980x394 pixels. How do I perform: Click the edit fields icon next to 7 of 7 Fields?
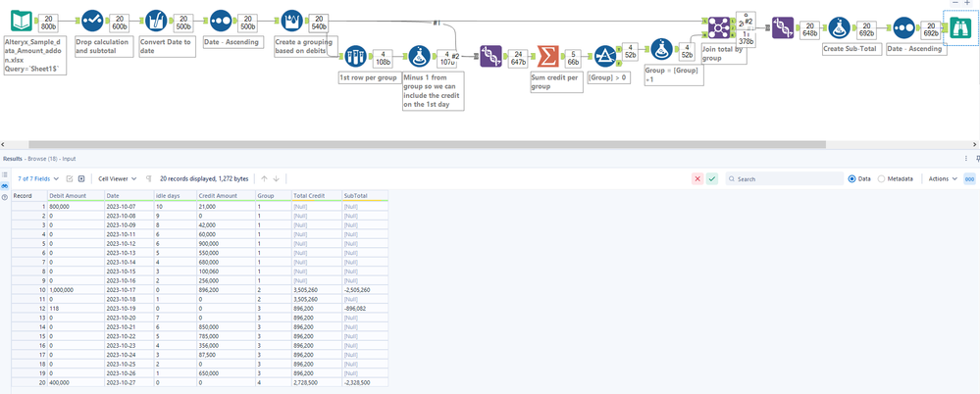coord(70,178)
